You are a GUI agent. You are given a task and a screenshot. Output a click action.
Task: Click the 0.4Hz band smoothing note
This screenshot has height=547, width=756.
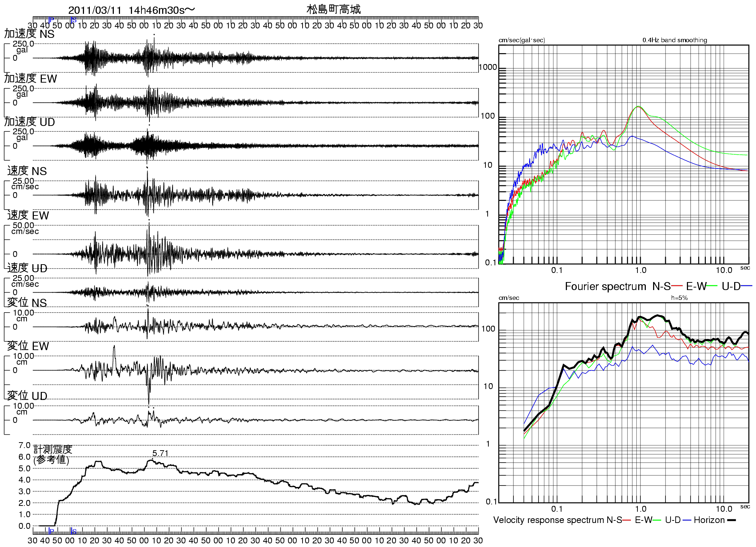click(x=675, y=40)
